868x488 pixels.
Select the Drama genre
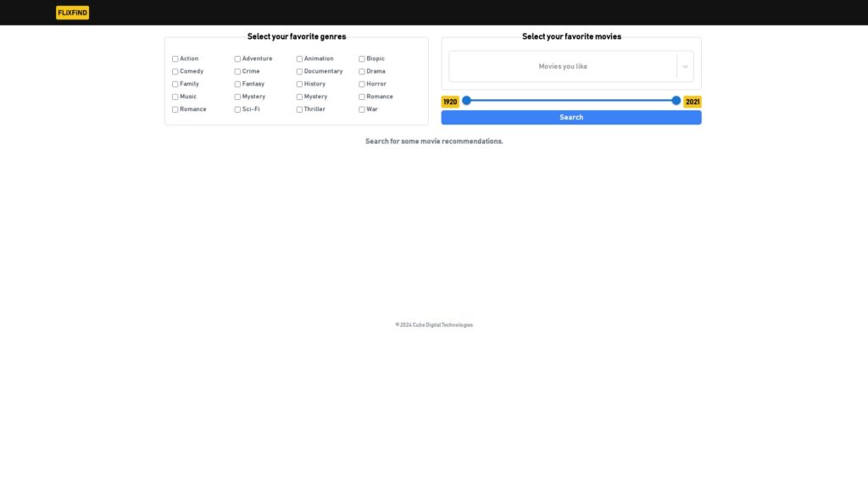tap(362, 71)
